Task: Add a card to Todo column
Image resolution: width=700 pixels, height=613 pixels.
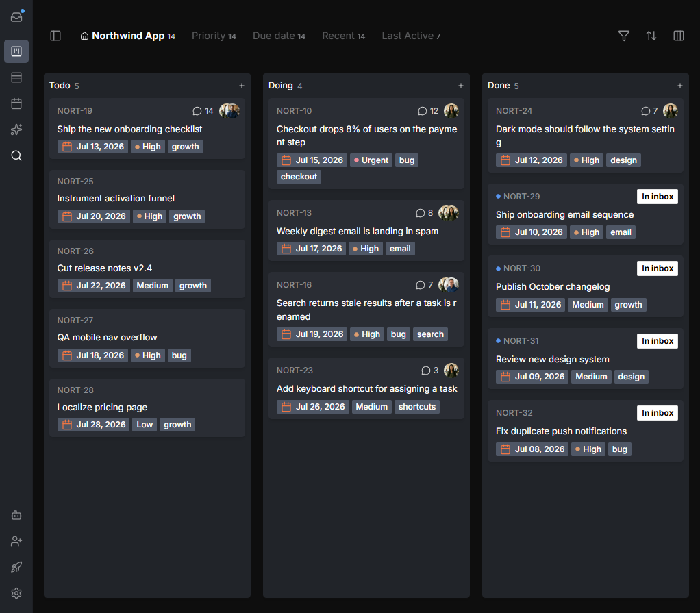Action: [x=242, y=86]
